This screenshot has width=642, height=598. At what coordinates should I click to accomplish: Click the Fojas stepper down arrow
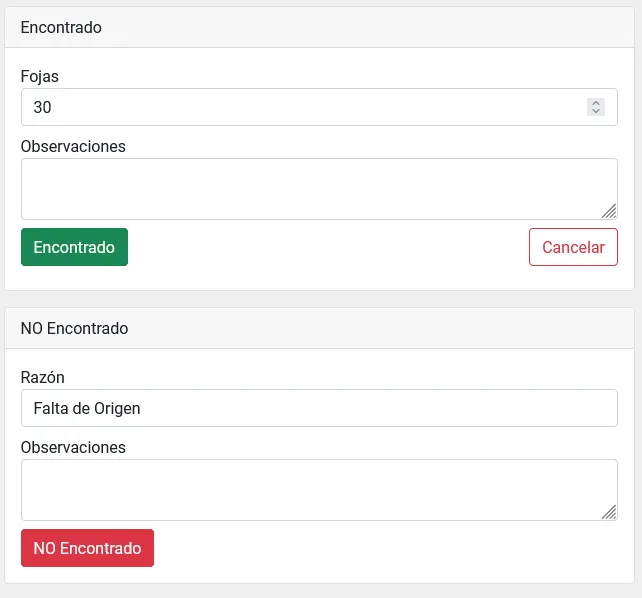click(596, 111)
